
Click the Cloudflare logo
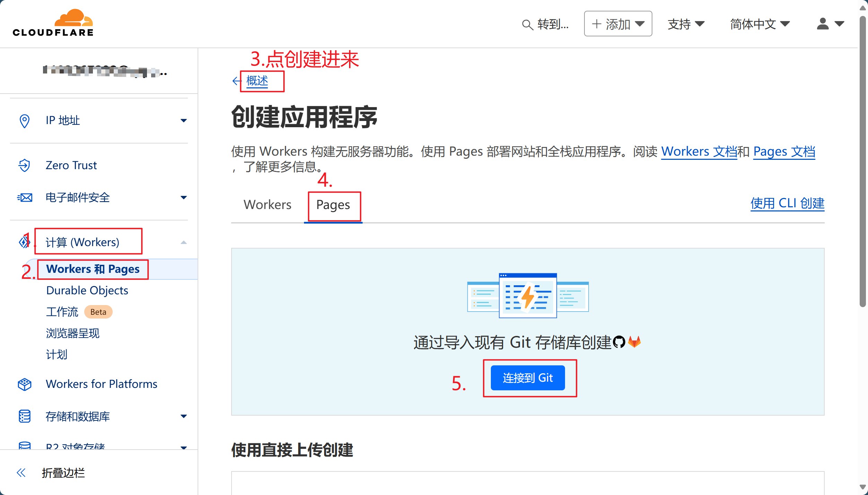53,23
